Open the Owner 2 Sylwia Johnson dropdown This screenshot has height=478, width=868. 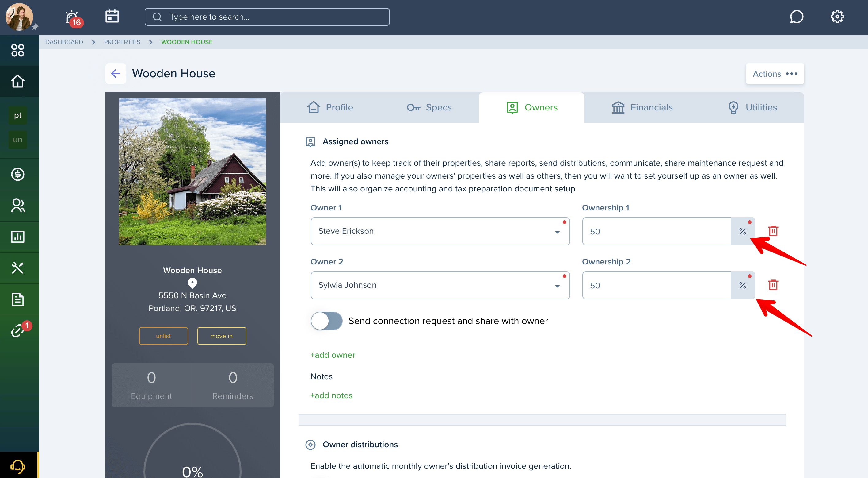point(440,285)
